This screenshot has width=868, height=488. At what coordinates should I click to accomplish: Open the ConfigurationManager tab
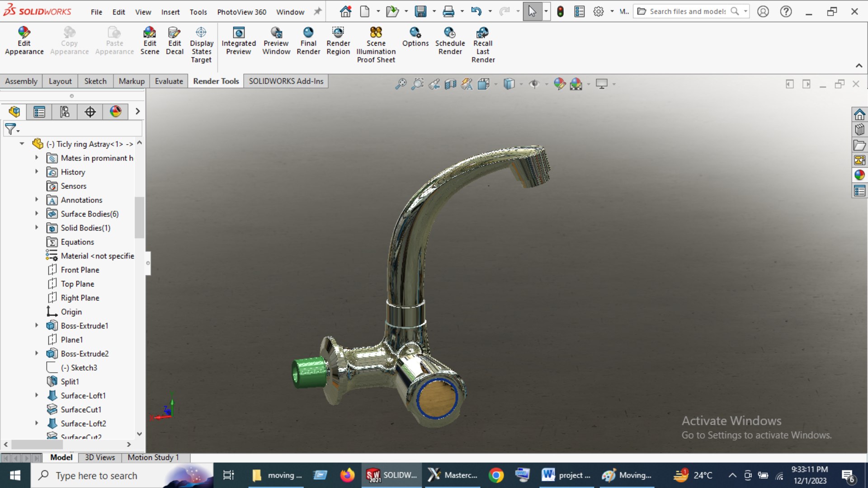click(65, 112)
